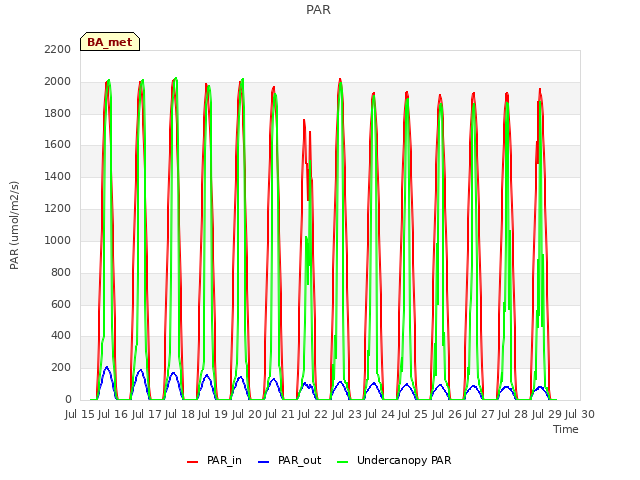This screenshot has width=640, height=480.
Task: Click the Jul 16 x-axis label
Action: (113, 414)
